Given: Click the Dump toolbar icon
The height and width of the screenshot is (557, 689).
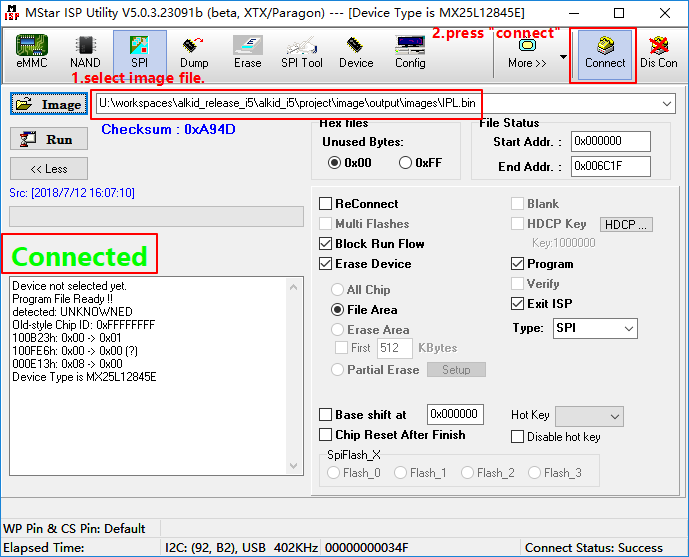Looking at the screenshot, I should (194, 52).
